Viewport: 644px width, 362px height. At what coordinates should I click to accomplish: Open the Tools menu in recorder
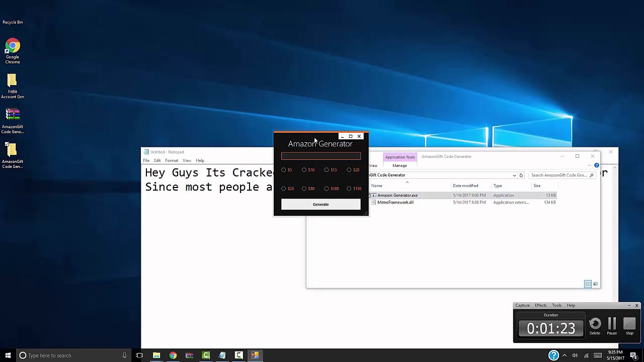(556, 305)
